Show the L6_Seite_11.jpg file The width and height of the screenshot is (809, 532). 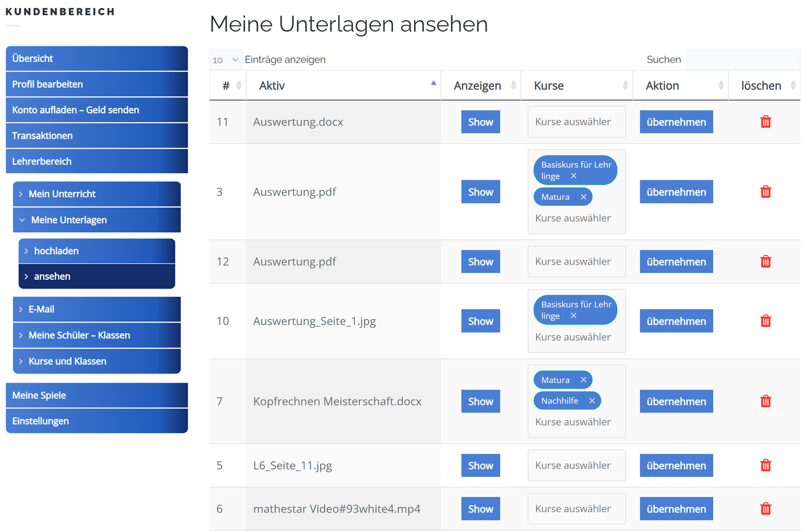[480, 465]
